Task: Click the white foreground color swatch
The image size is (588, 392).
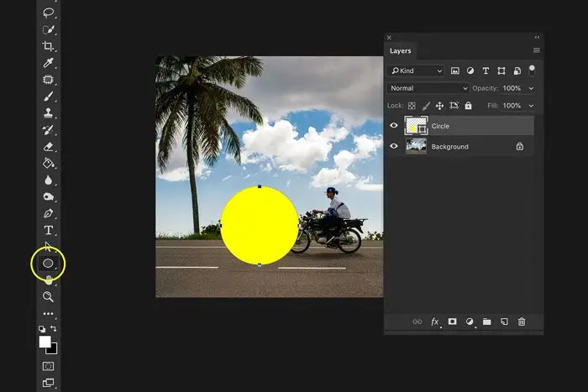Action: 45,342
